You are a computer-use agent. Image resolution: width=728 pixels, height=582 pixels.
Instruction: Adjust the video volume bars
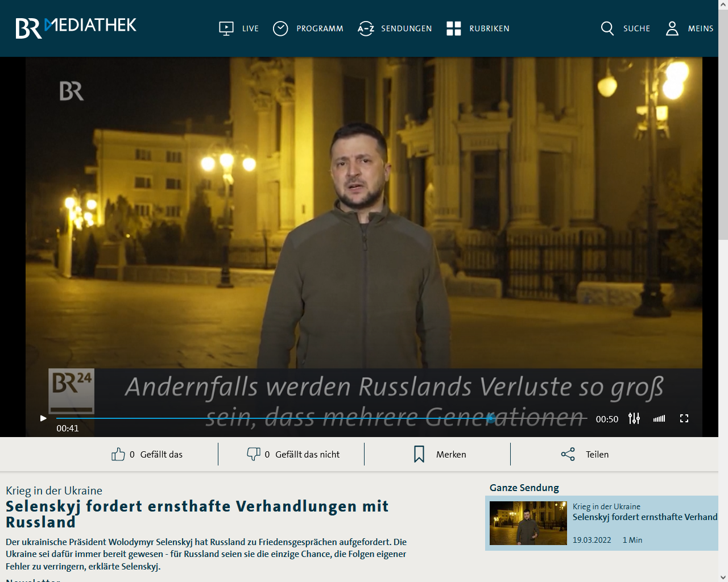659,419
